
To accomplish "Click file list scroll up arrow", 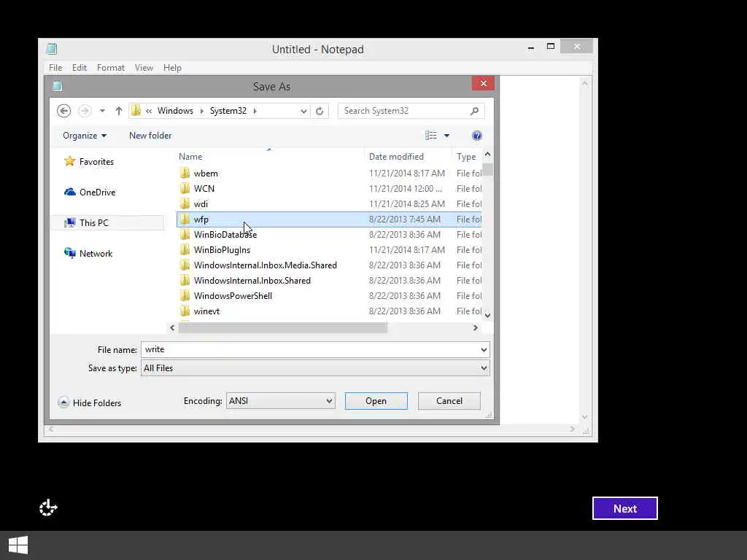I will pyautogui.click(x=487, y=155).
